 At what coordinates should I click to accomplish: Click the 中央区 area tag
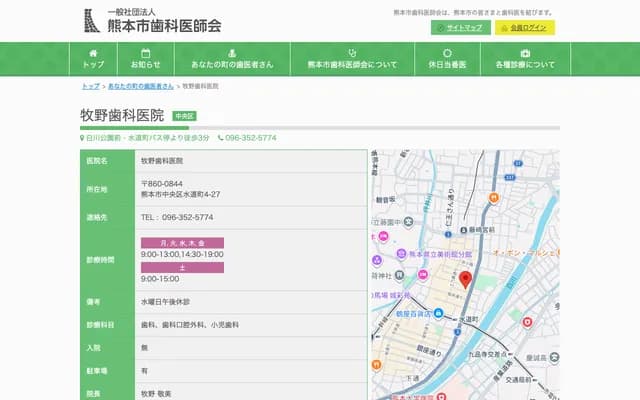(184, 116)
